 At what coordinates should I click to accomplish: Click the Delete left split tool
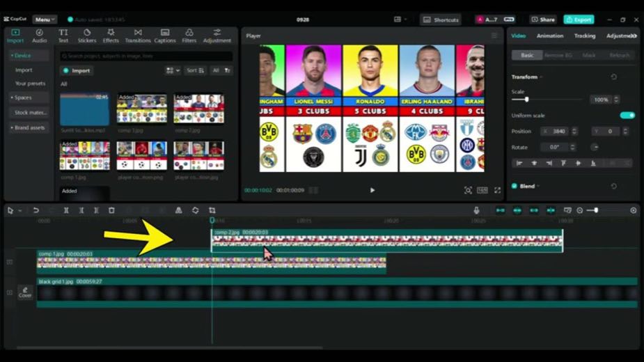pos(81,210)
